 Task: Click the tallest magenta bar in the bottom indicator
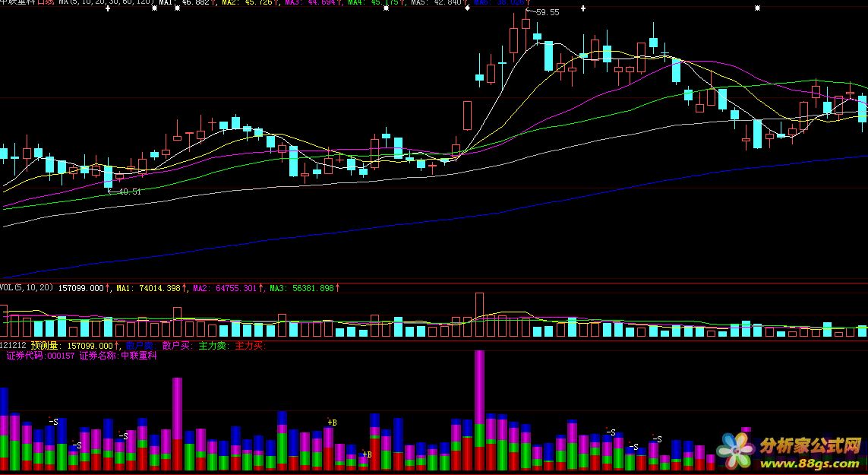click(x=479, y=388)
